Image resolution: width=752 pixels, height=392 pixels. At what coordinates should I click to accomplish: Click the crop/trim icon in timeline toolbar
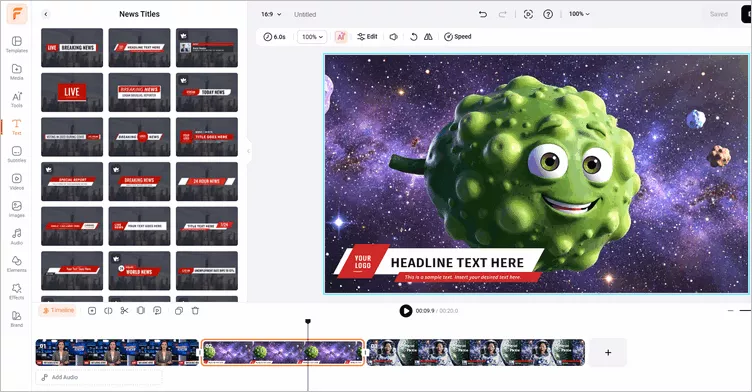click(x=141, y=311)
